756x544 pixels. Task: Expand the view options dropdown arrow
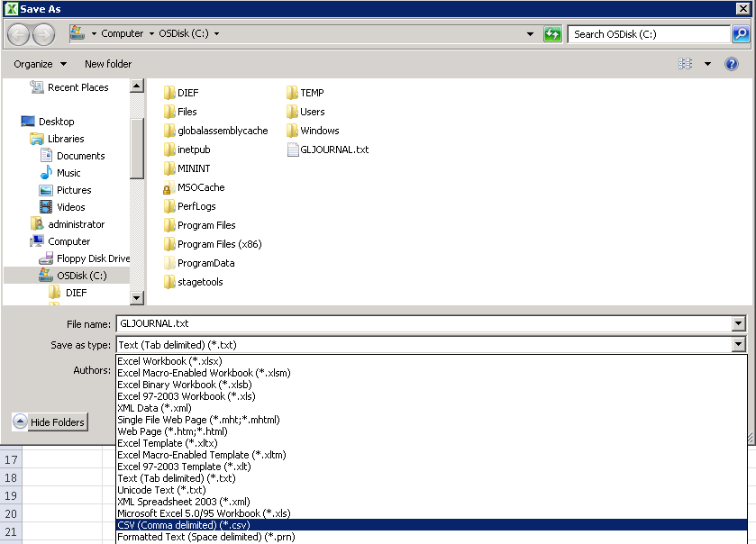click(707, 64)
